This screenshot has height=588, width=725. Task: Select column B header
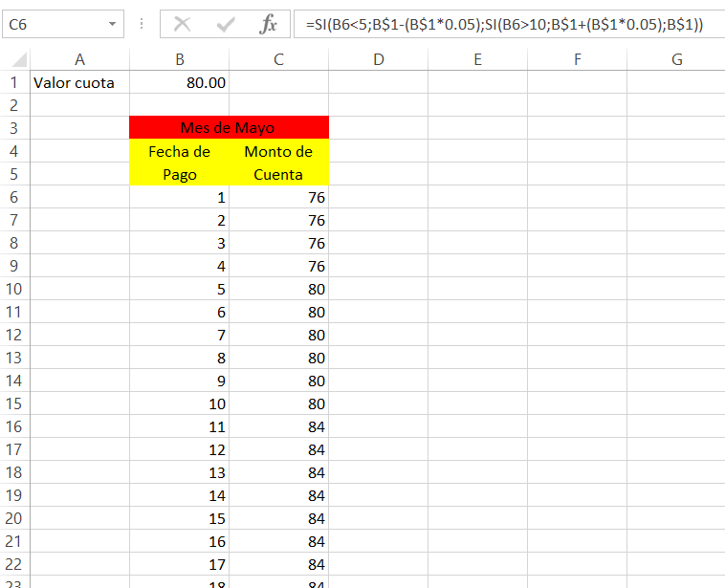tap(180, 59)
